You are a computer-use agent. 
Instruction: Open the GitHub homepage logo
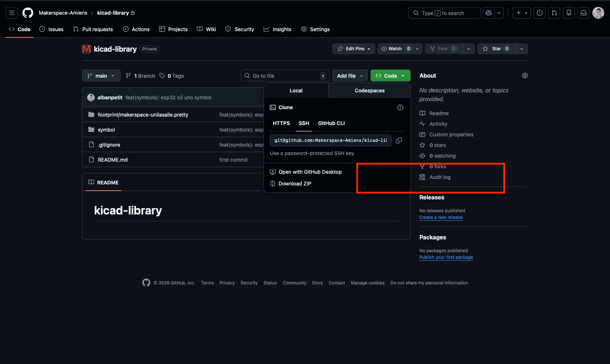(28, 13)
